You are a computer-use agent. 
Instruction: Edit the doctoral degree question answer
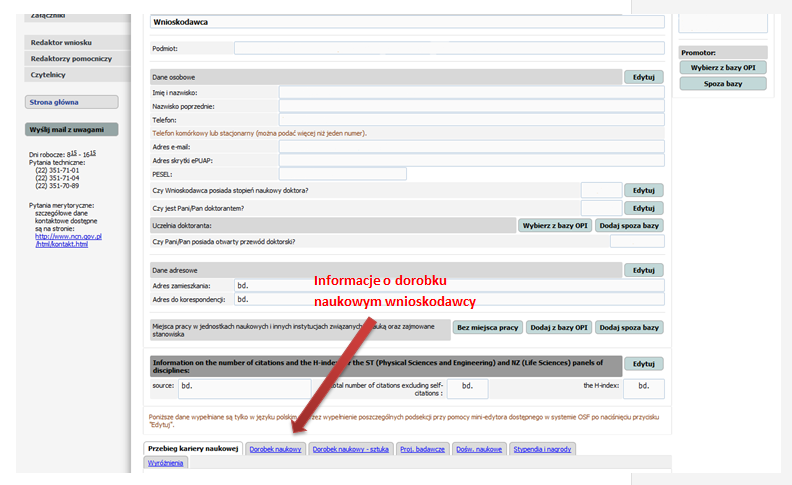coord(644,190)
